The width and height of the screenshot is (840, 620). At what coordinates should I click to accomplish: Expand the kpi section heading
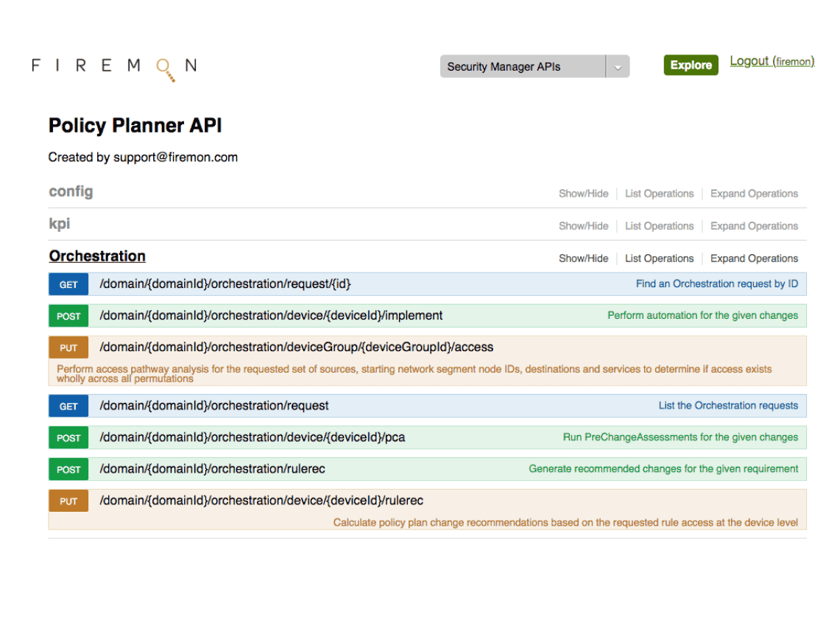click(60, 223)
